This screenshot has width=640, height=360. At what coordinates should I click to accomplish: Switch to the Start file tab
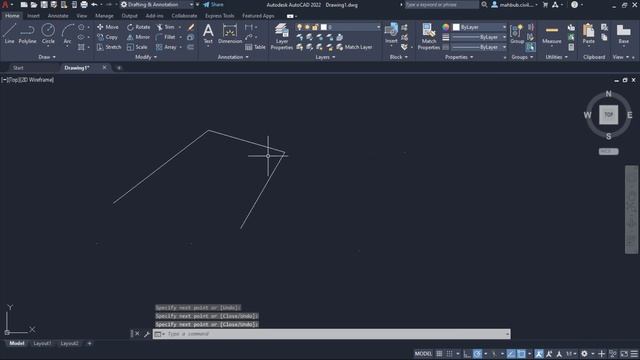pyautogui.click(x=18, y=68)
